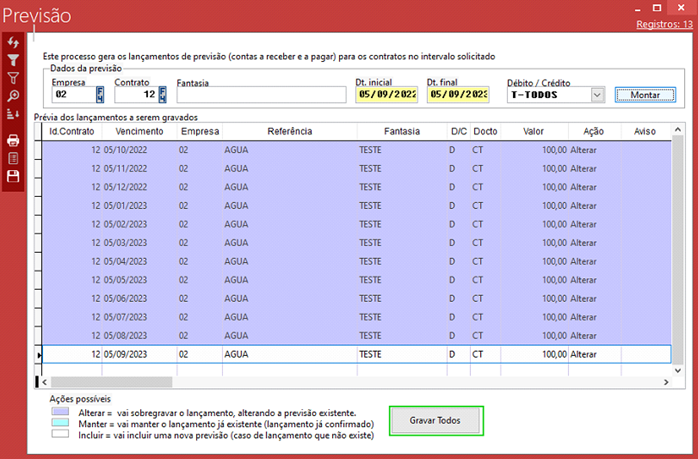
Task: Click the Dt. inicial date field
Action: pos(386,95)
